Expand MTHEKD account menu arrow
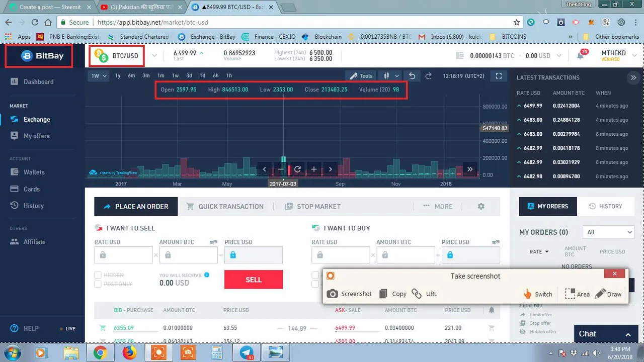 pyautogui.click(x=634, y=56)
